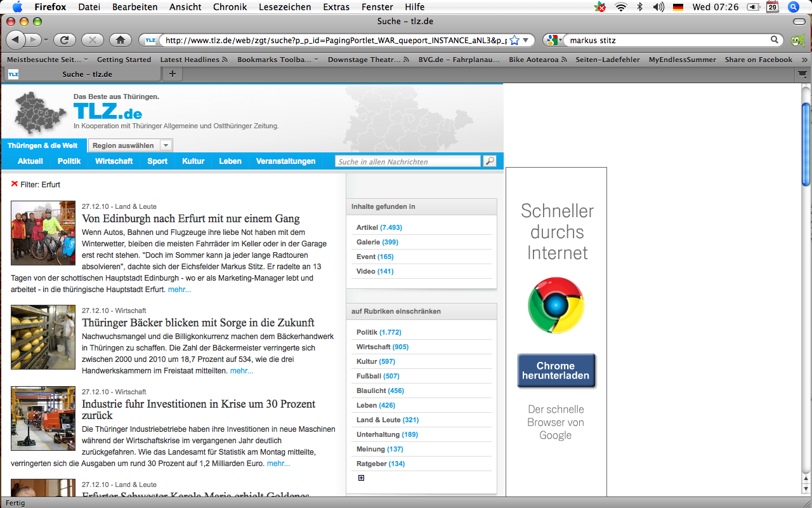
Task: Go to the browser Home page
Action: [x=120, y=40]
